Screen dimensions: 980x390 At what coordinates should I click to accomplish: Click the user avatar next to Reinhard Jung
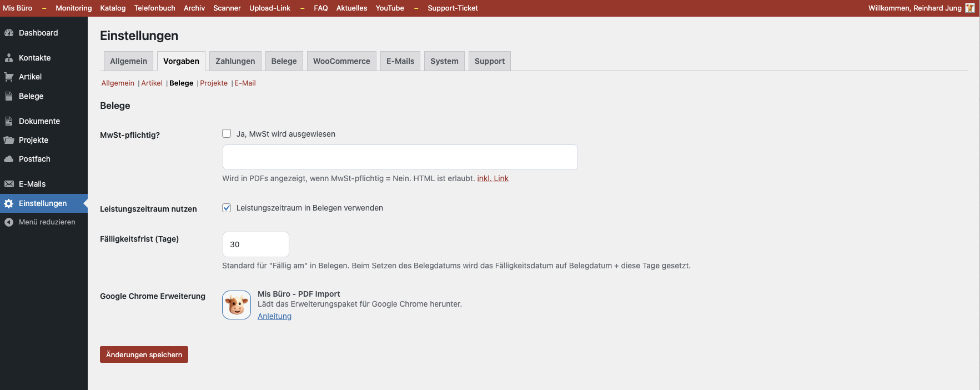[970, 8]
